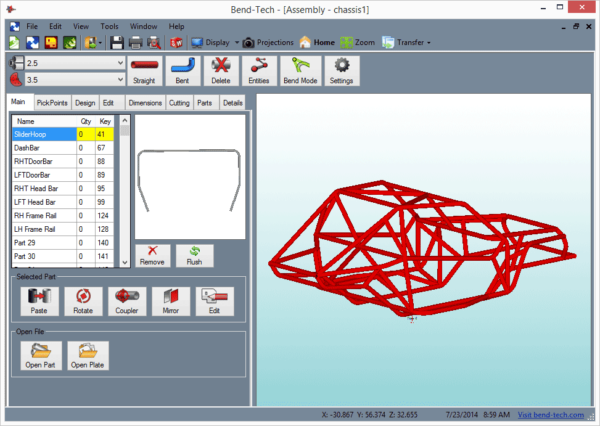The width and height of the screenshot is (600, 426).
Task: Click the Qty column header
Action: 86,121
